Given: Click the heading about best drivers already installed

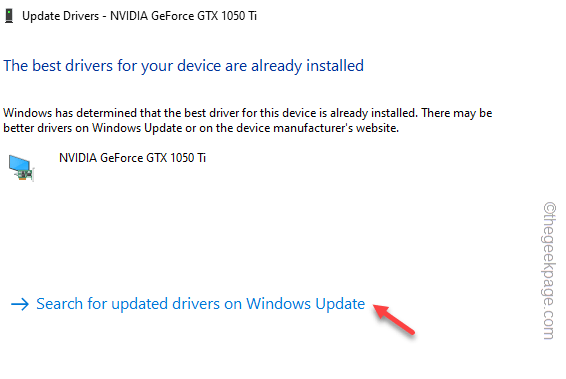Looking at the screenshot, I should pyautogui.click(x=183, y=66).
